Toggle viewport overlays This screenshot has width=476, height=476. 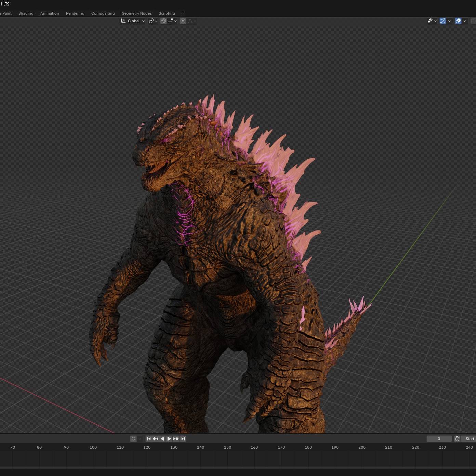(458, 21)
